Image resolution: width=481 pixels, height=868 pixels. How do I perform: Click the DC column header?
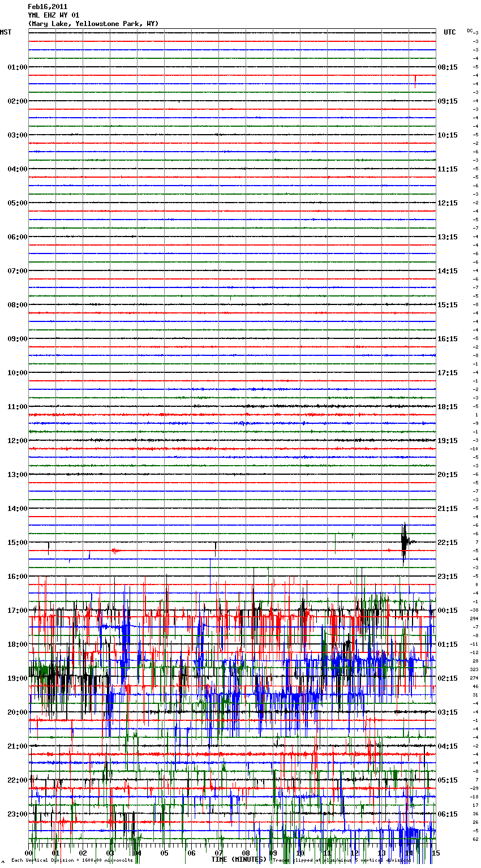pos(470,31)
